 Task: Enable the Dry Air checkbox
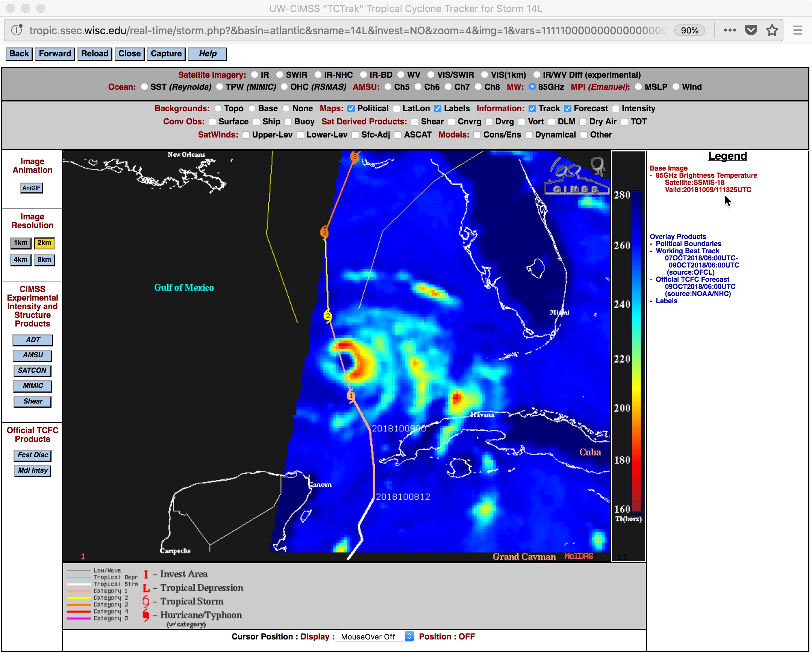point(583,122)
